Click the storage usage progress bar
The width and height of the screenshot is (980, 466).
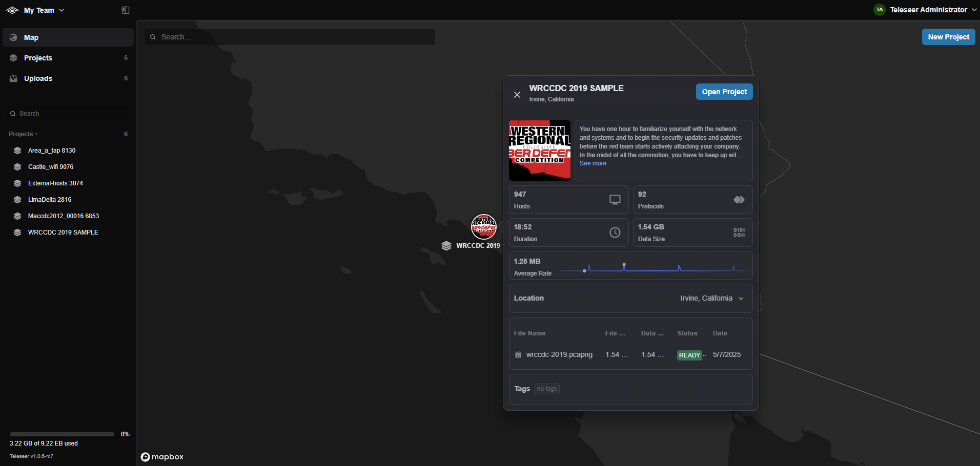[62, 434]
